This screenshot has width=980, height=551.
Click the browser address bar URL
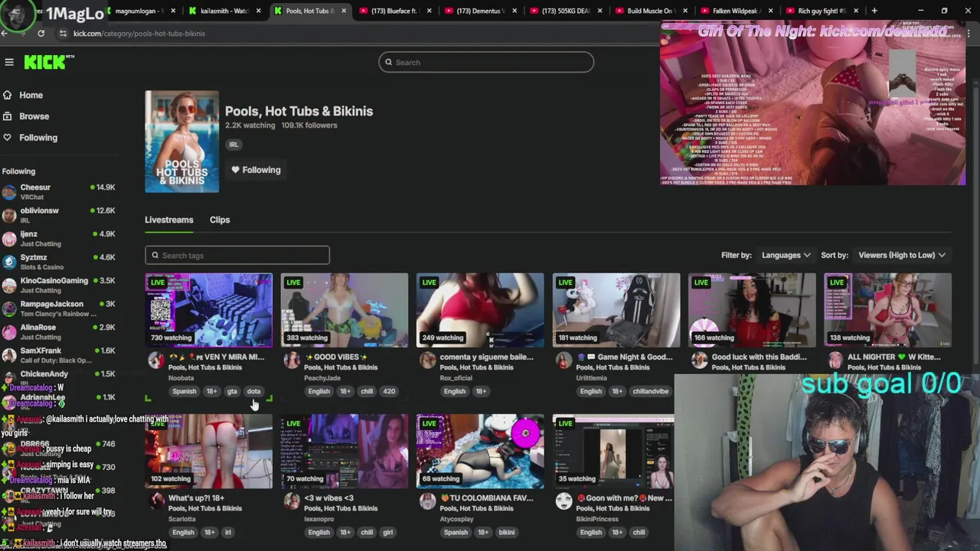point(139,34)
